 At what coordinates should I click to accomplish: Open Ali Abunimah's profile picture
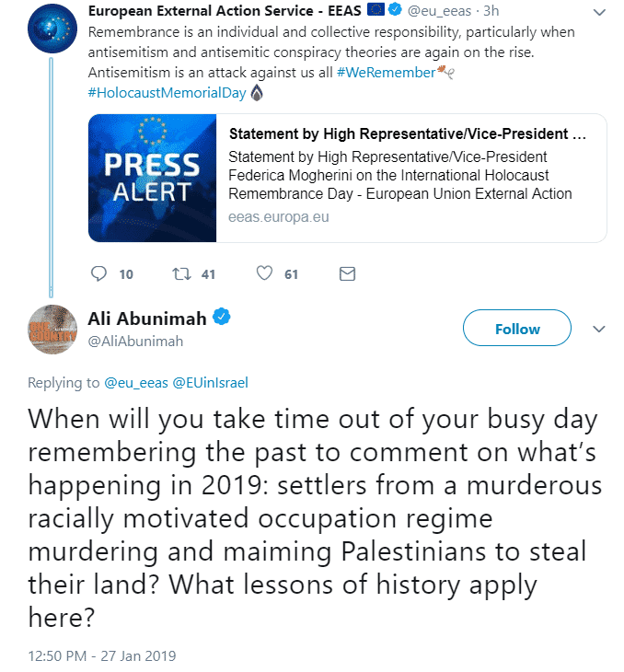coord(52,330)
